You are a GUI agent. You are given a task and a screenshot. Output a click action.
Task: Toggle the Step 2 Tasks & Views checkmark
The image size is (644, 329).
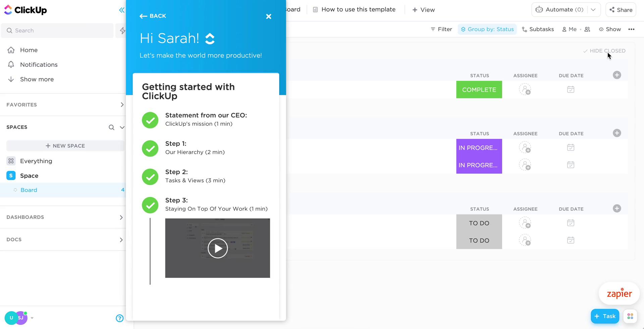tap(150, 177)
